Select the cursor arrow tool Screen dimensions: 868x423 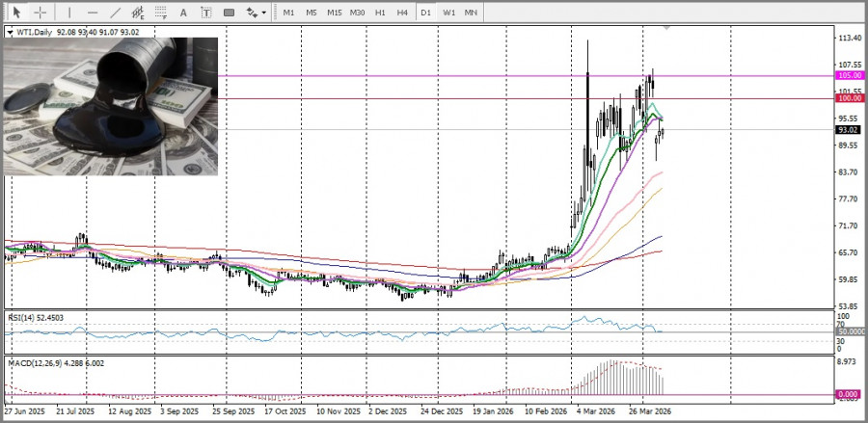(16, 13)
